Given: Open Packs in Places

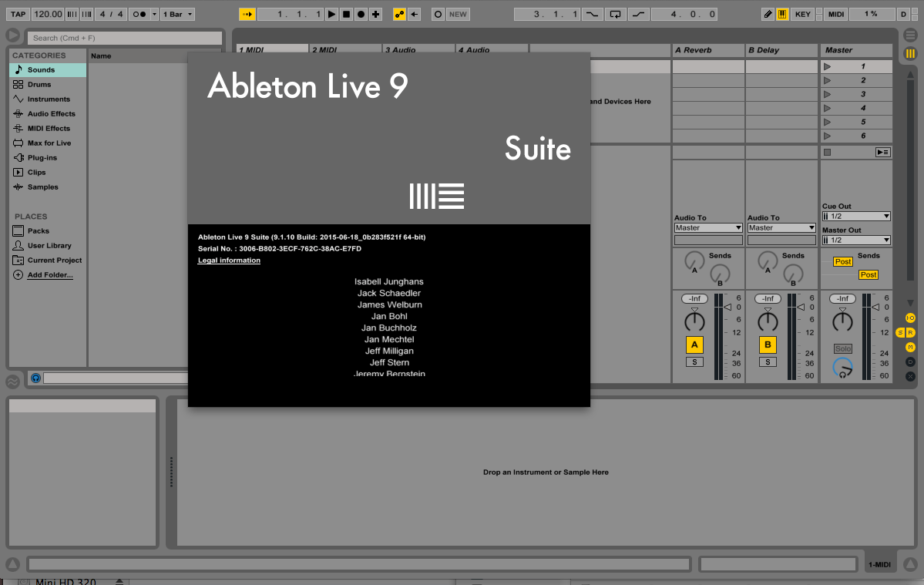Looking at the screenshot, I should click(x=48, y=231).
